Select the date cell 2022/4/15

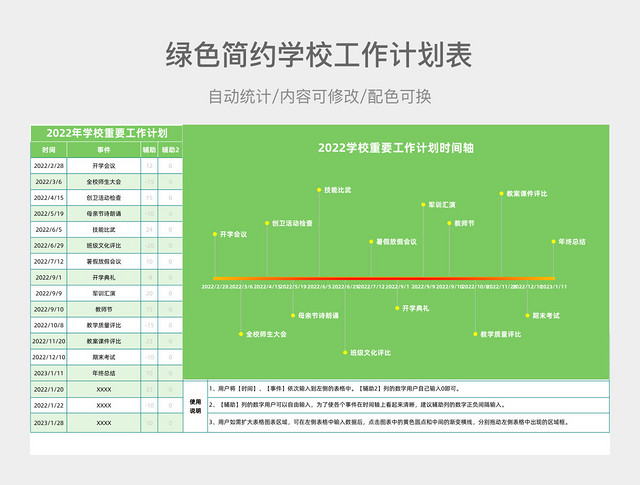49,198
